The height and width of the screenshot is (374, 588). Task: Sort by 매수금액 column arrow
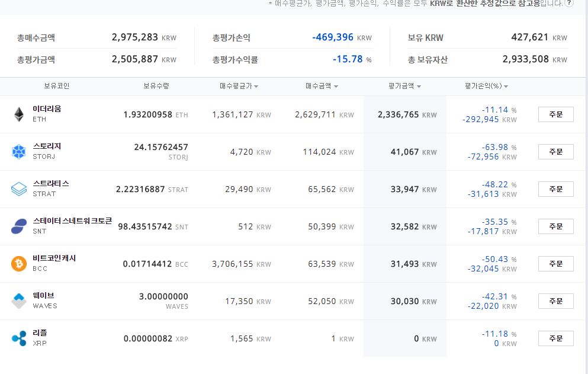click(336, 87)
